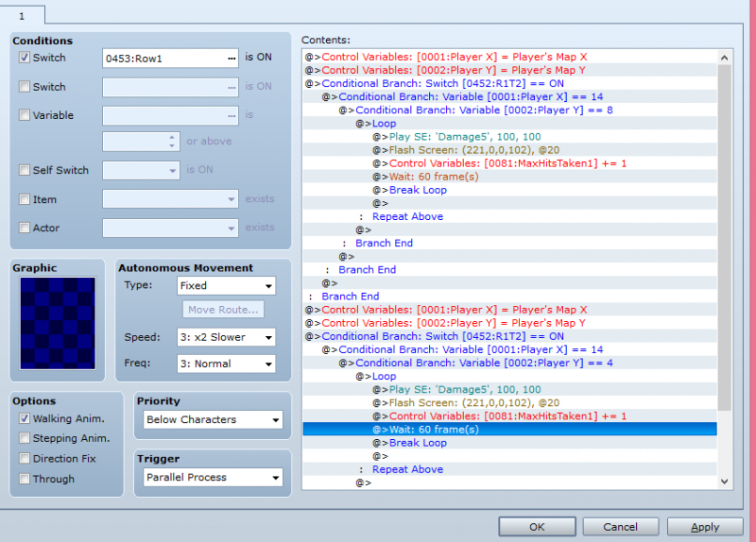Enable the Stepping Anim. option
756x542 pixels.
[x=25, y=437]
